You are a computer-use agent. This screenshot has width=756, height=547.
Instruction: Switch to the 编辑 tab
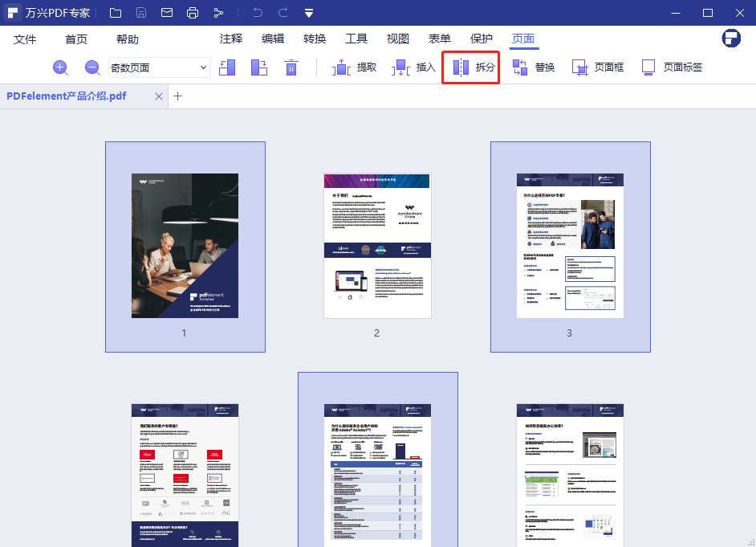(273, 39)
